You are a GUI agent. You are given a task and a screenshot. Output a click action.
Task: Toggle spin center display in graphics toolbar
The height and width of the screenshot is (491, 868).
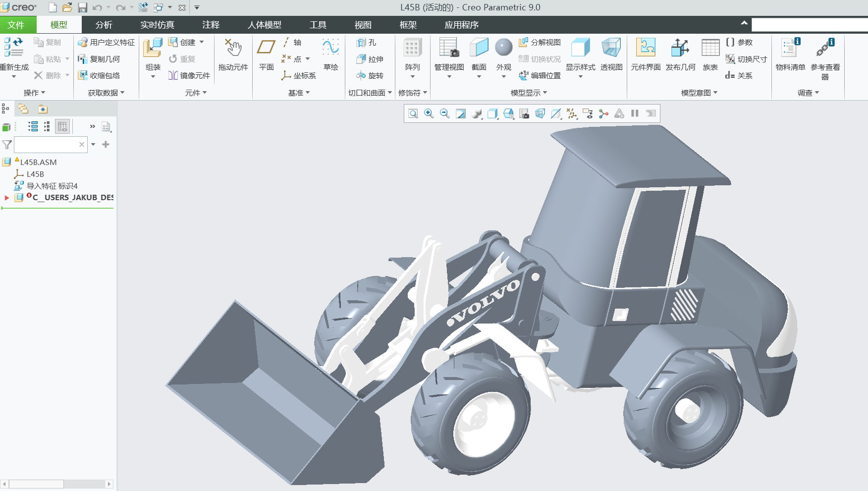click(603, 113)
